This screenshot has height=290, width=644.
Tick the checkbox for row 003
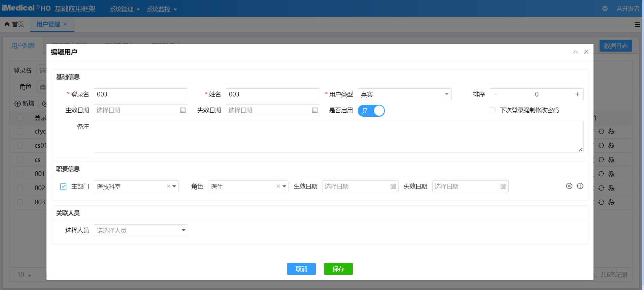(x=20, y=202)
